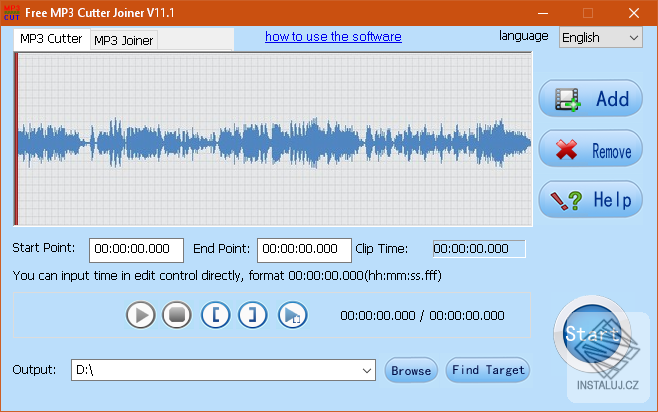Click the Play button
Viewport: 658px width, 412px height.
(141, 315)
